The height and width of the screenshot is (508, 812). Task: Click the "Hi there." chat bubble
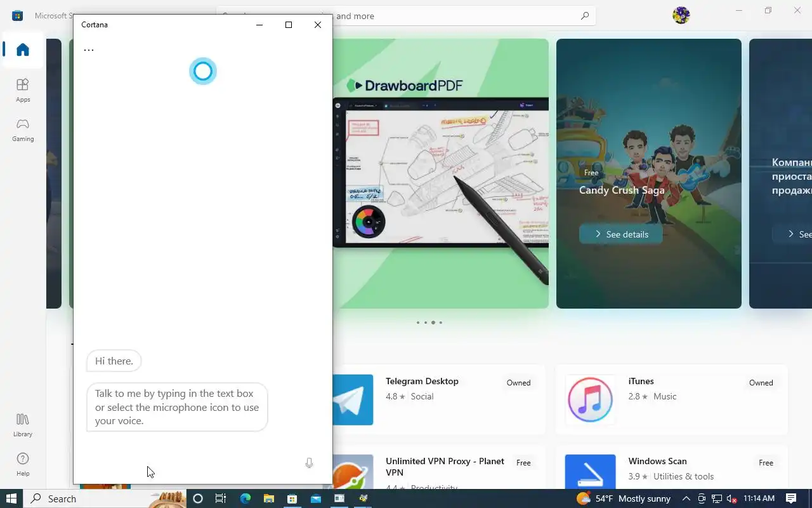click(114, 361)
